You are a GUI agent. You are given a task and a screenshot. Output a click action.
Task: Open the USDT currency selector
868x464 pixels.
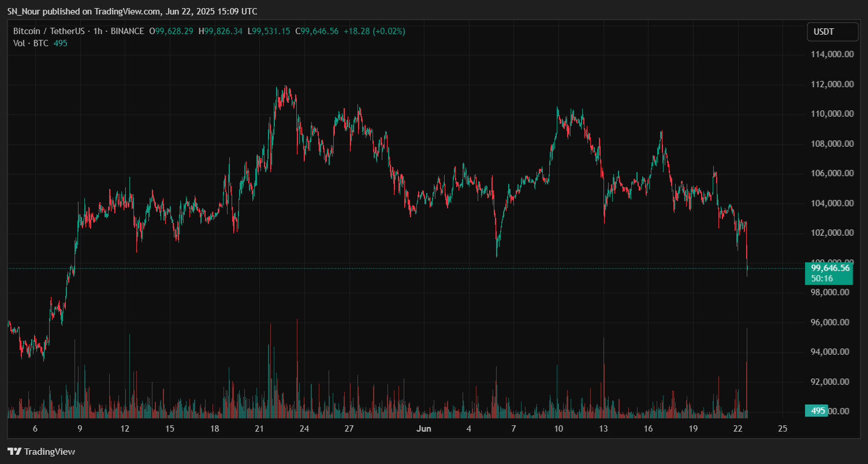click(832, 32)
